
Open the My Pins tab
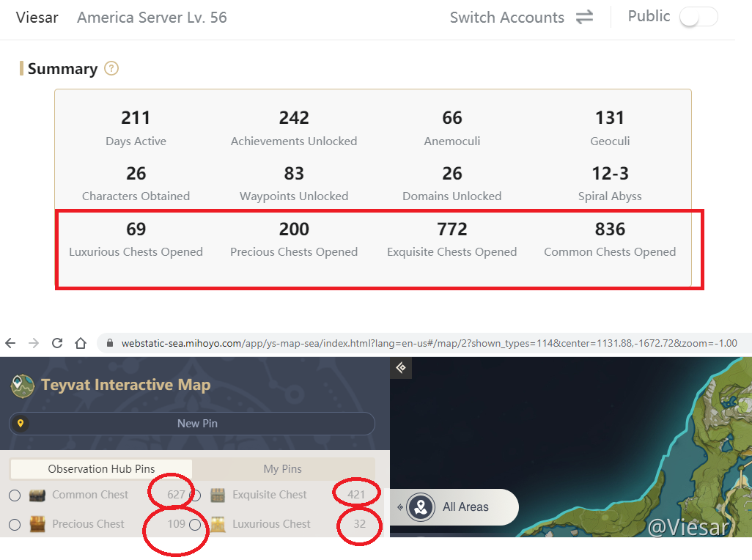(283, 469)
